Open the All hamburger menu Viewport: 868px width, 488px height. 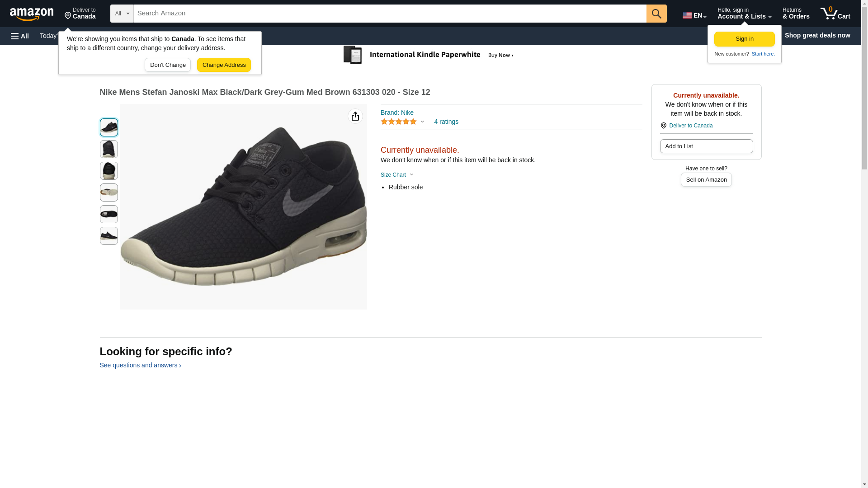point(20,36)
